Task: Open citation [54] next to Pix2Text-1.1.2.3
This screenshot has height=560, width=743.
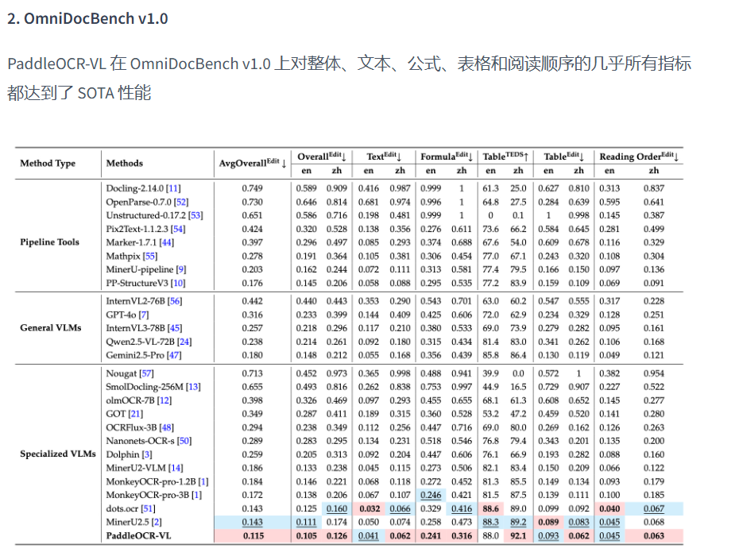Action: [x=178, y=230]
